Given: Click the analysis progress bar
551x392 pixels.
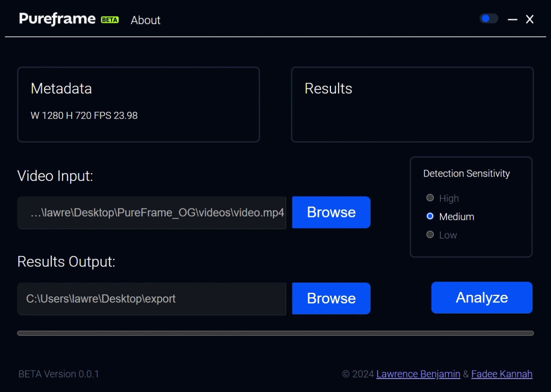Looking at the screenshot, I should [275, 333].
